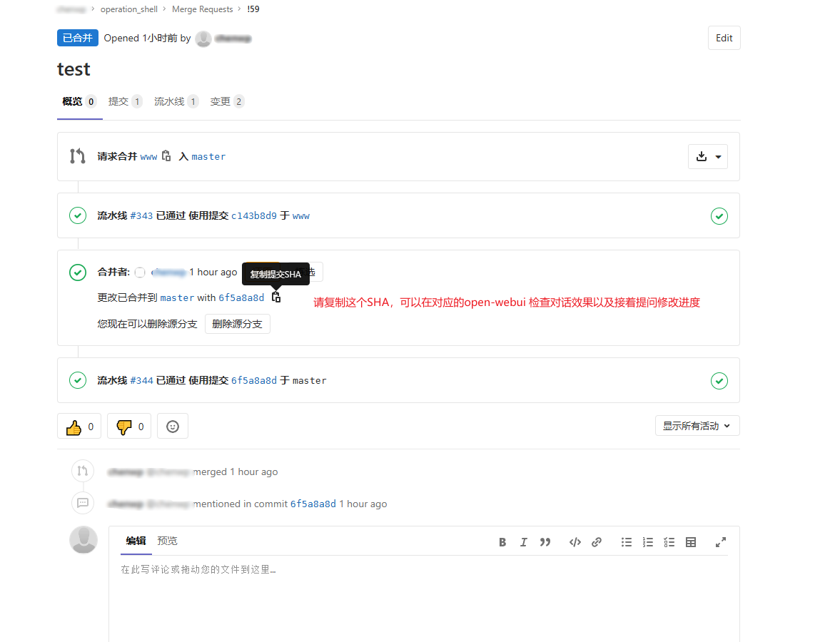Open the download options dropdown
This screenshot has width=840, height=642.
708,156
